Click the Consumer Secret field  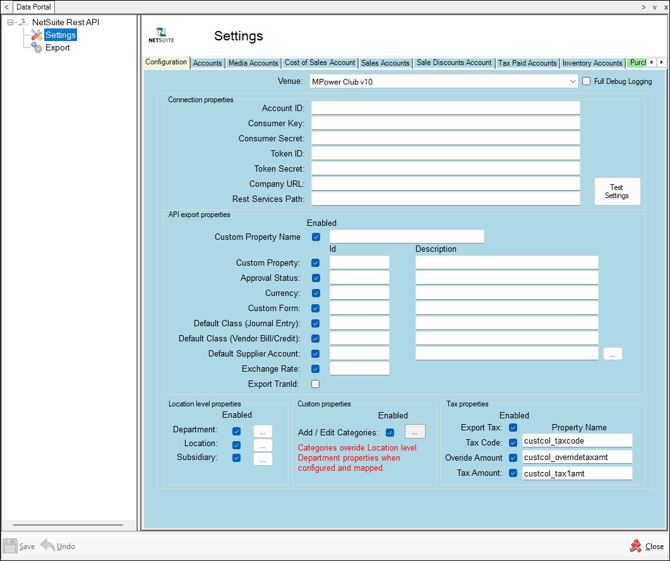[x=445, y=138]
